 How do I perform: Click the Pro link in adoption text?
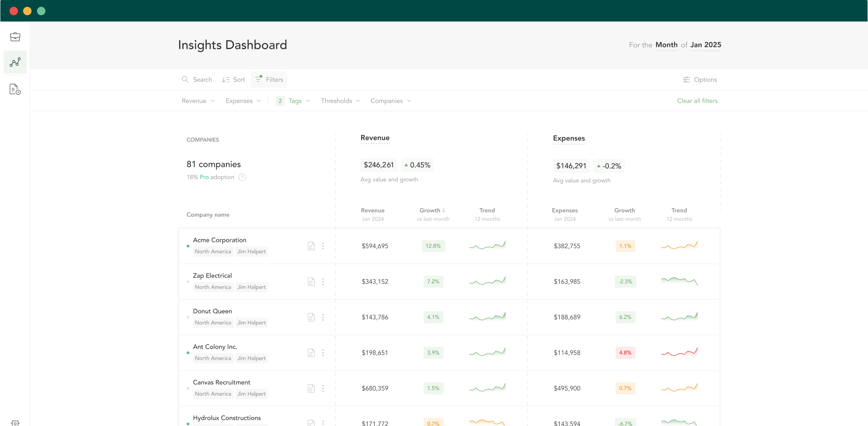click(204, 177)
